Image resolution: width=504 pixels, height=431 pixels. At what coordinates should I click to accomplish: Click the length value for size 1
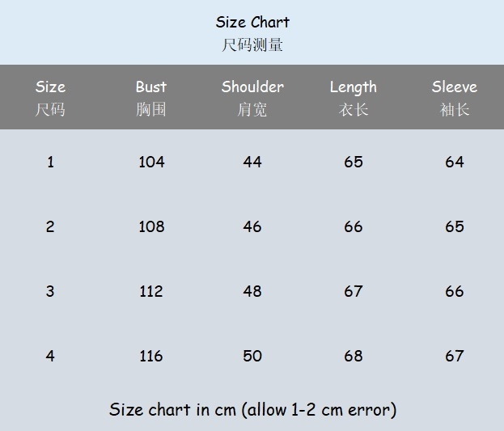[x=354, y=162]
